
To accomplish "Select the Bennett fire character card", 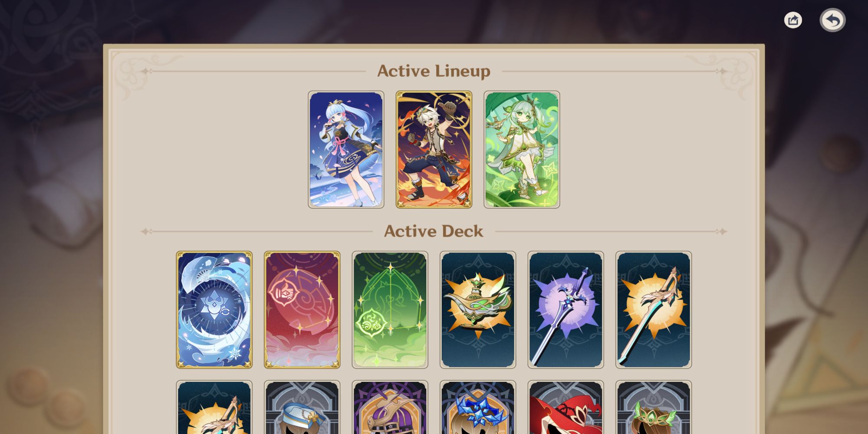I will pos(434,149).
